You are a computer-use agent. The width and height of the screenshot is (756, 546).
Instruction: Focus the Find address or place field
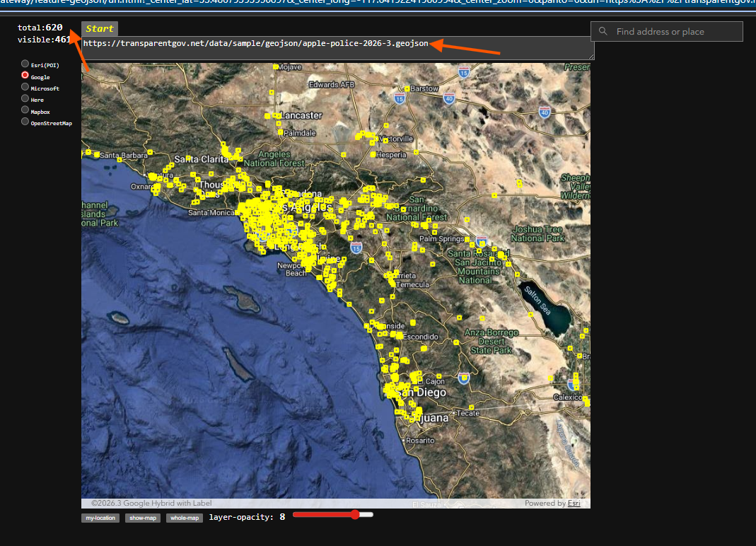675,32
